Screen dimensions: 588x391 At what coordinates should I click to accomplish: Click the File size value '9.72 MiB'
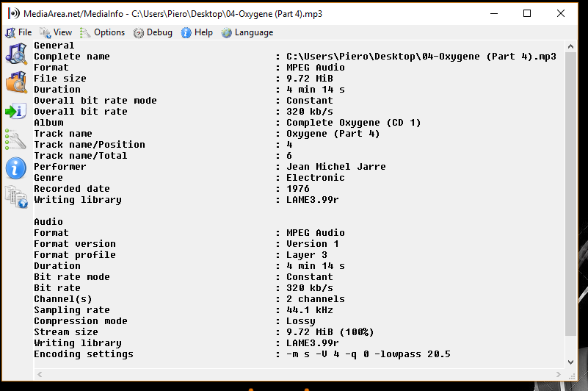point(310,79)
